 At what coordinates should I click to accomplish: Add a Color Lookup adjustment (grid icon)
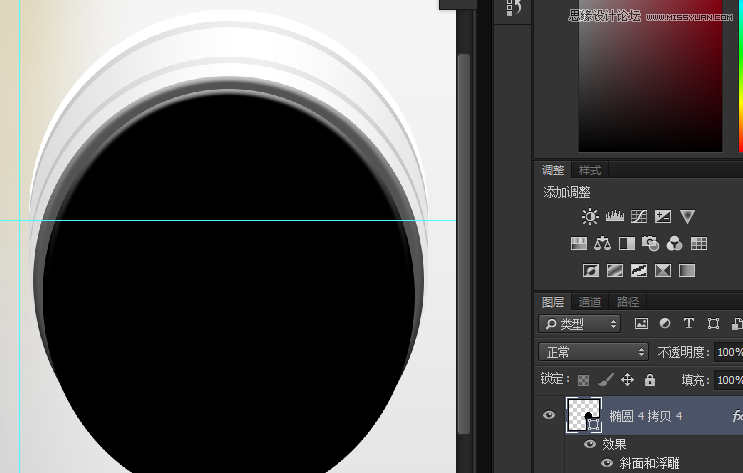tap(699, 244)
